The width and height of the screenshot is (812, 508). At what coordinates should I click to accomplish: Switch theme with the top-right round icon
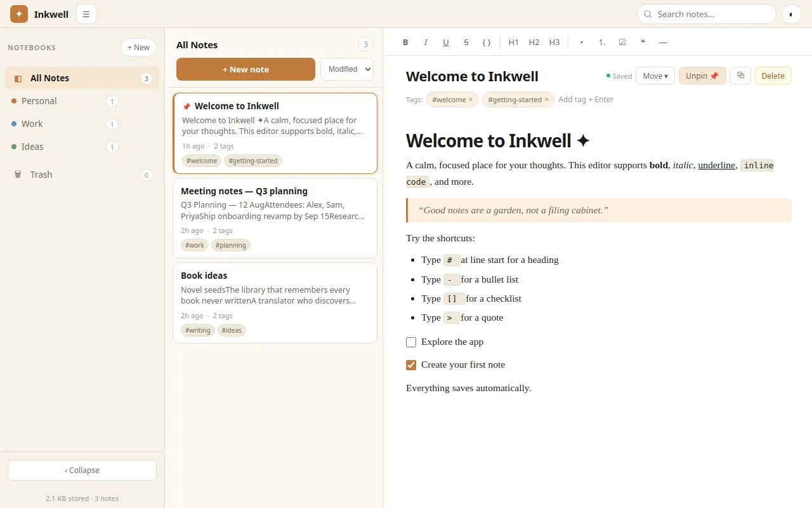(x=792, y=14)
